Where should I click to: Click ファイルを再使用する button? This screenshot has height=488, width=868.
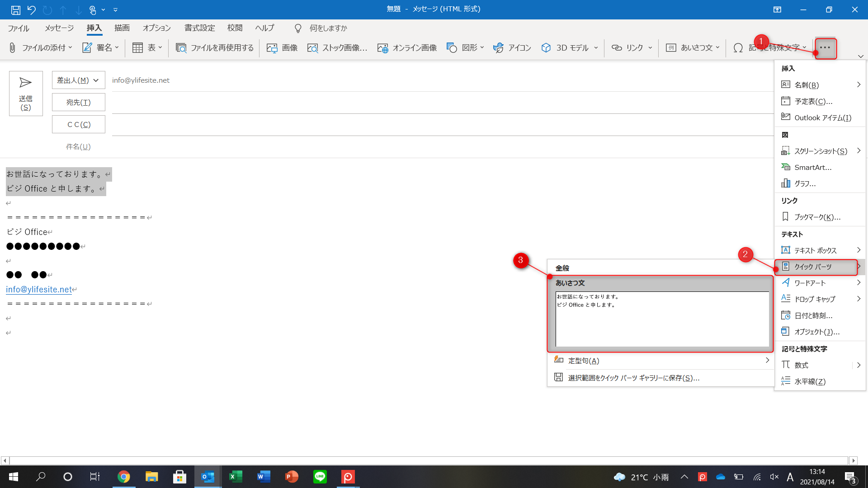[x=214, y=47]
